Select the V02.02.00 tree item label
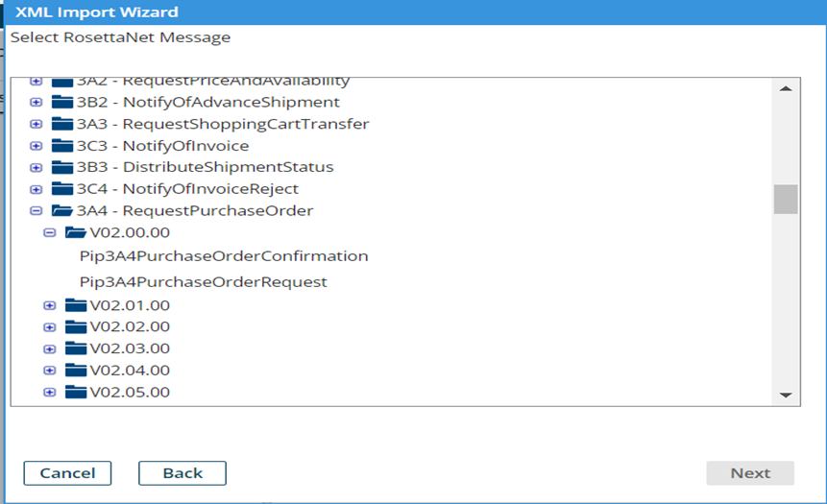827x504 pixels. coord(130,327)
